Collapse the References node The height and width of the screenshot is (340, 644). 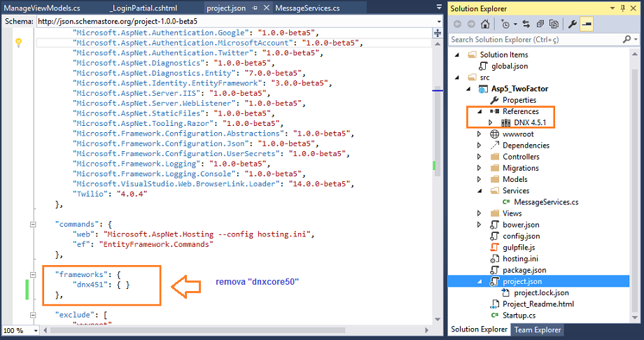point(479,111)
